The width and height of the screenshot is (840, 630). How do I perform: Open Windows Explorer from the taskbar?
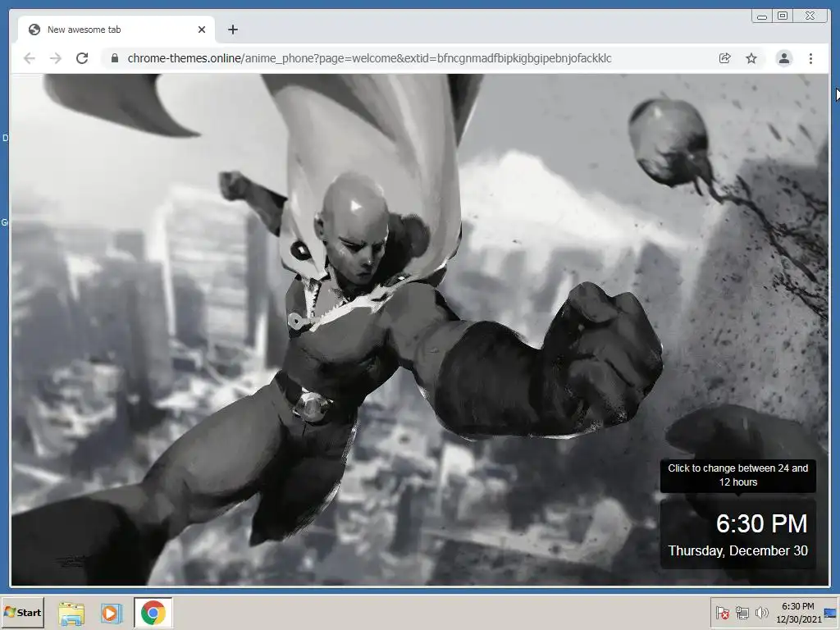[71, 614]
